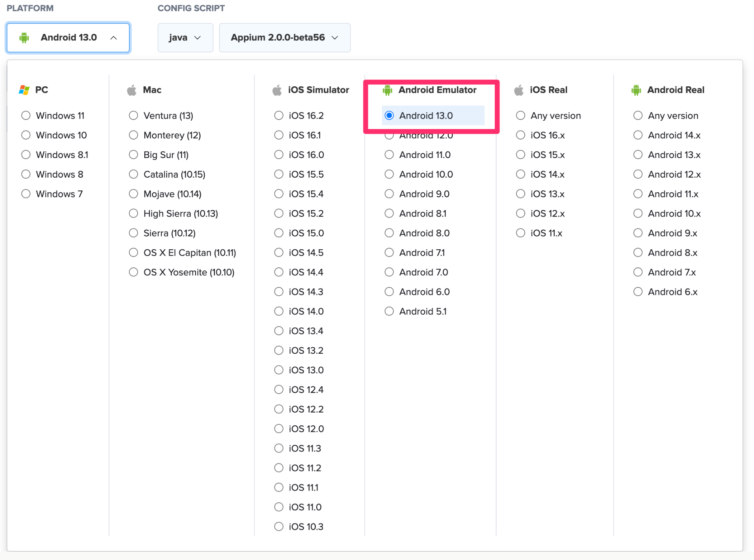
Task: Choose Android 8.x real device
Action: coord(665,253)
